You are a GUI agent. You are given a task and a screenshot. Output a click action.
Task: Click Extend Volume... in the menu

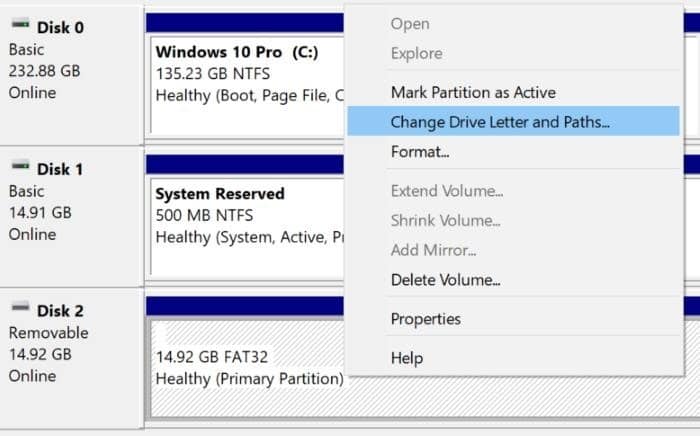pyautogui.click(x=447, y=191)
